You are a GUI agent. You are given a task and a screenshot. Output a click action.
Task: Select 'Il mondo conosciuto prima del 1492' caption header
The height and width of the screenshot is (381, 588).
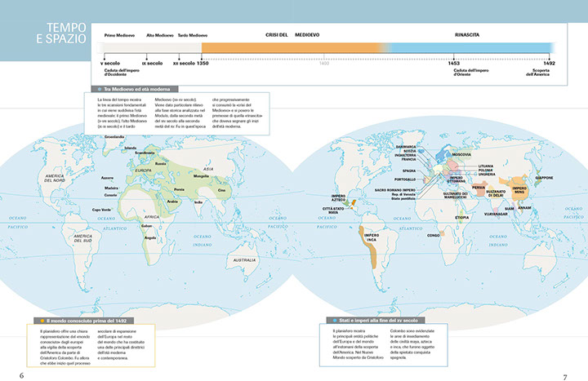(x=86, y=321)
